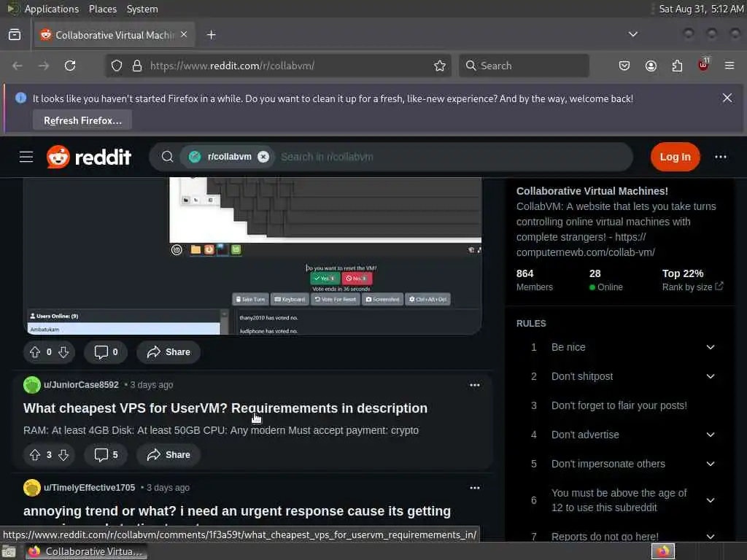Open the annoying trend post title

237,511
